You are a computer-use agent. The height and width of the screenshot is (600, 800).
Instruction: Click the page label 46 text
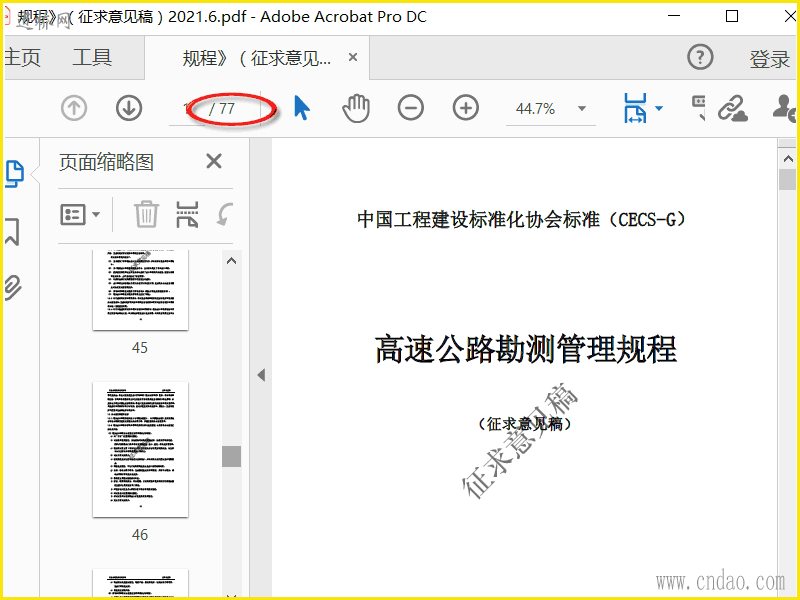pyautogui.click(x=140, y=535)
